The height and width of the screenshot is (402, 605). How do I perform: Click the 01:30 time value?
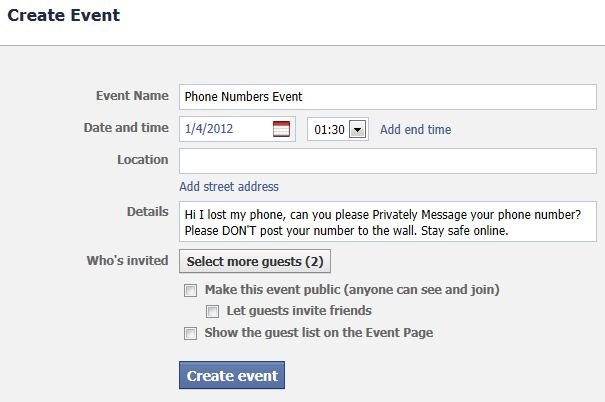[329, 130]
